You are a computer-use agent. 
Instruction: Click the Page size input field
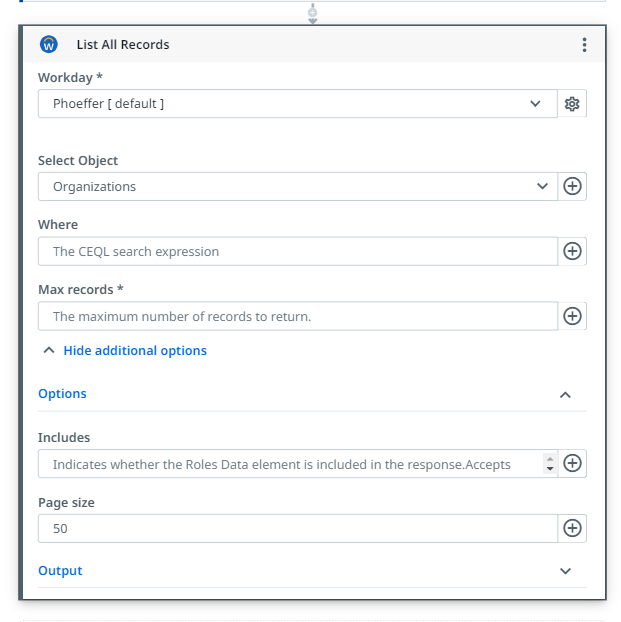[x=297, y=528]
